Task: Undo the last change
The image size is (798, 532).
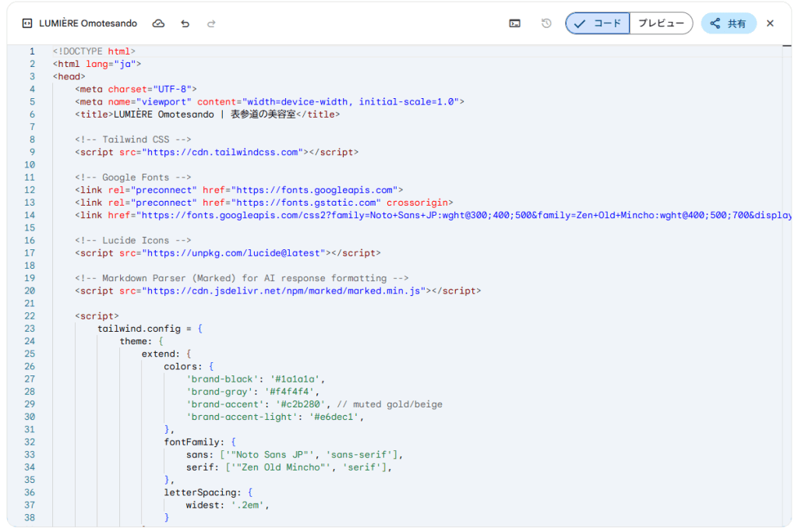Action: coord(185,23)
